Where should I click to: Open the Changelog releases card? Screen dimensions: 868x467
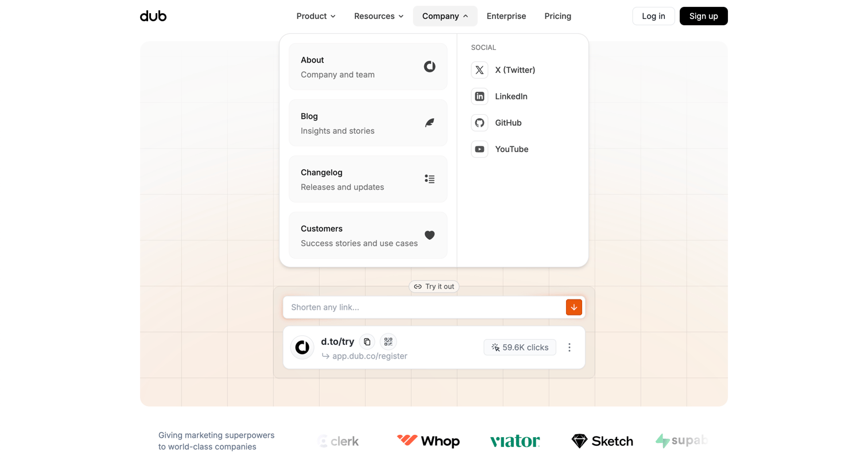tap(368, 179)
